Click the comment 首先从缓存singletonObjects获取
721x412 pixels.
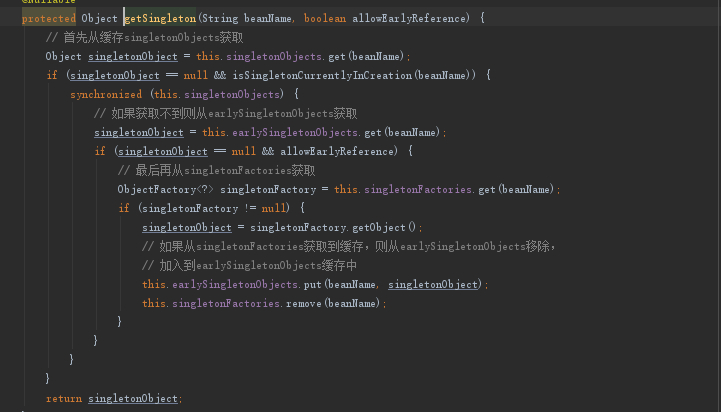click(x=144, y=38)
